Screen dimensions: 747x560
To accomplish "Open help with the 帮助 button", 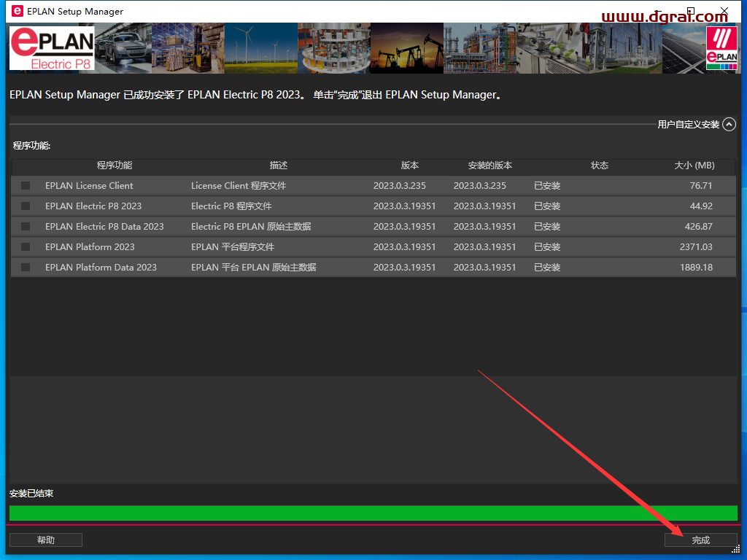I will click(46, 540).
